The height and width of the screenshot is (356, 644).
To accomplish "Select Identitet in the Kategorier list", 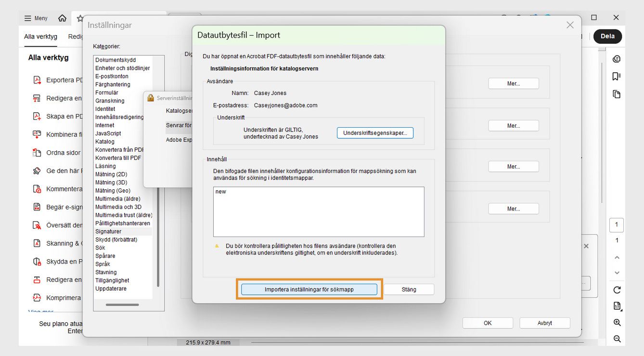I will 106,108.
